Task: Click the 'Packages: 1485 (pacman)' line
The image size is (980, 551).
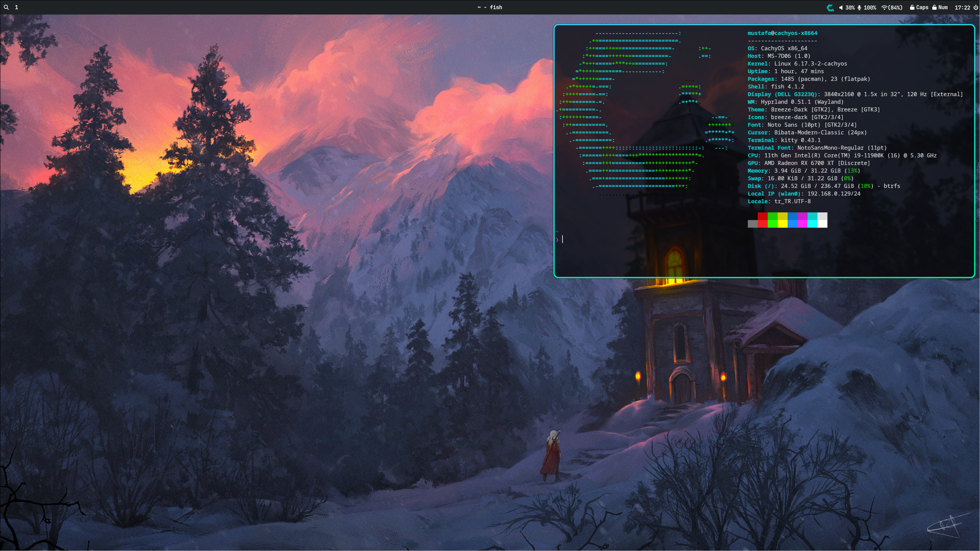Action: tap(809, 79)
